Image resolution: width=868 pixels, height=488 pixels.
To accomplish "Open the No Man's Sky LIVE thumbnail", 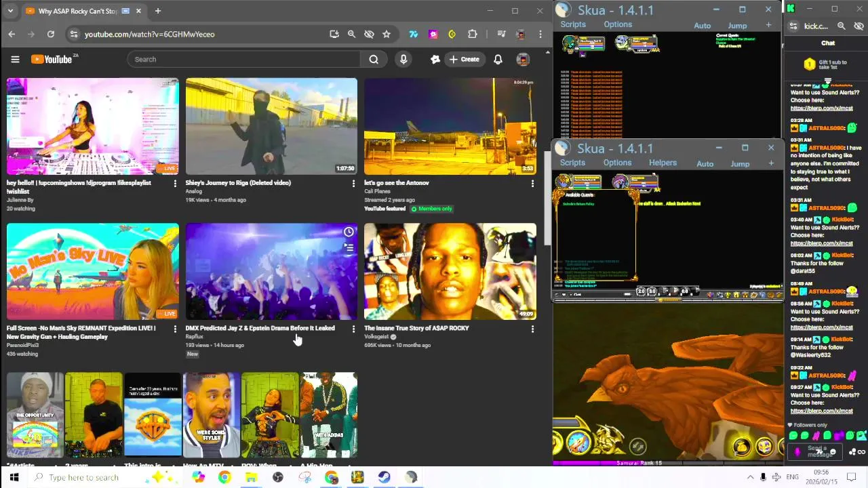I will coord(93,271).
